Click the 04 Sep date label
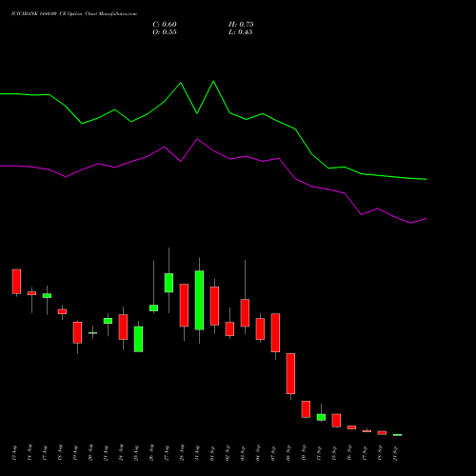This screenshot has width=476, height=476. 259,453
